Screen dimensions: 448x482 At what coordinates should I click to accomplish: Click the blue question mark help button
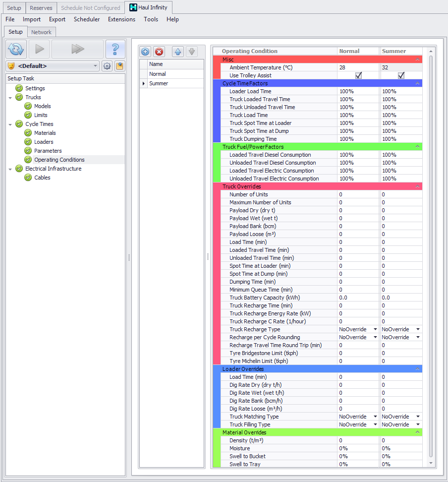point(115,49)
